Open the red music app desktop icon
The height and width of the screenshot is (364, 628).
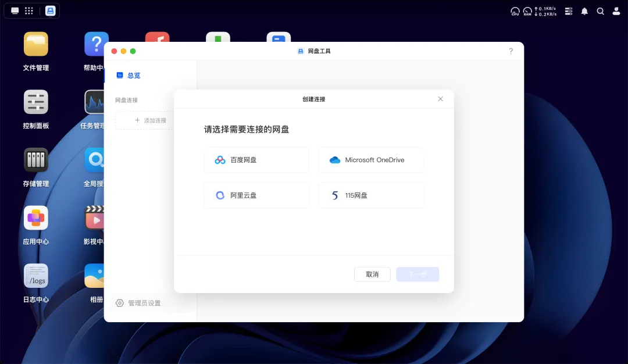158,37
